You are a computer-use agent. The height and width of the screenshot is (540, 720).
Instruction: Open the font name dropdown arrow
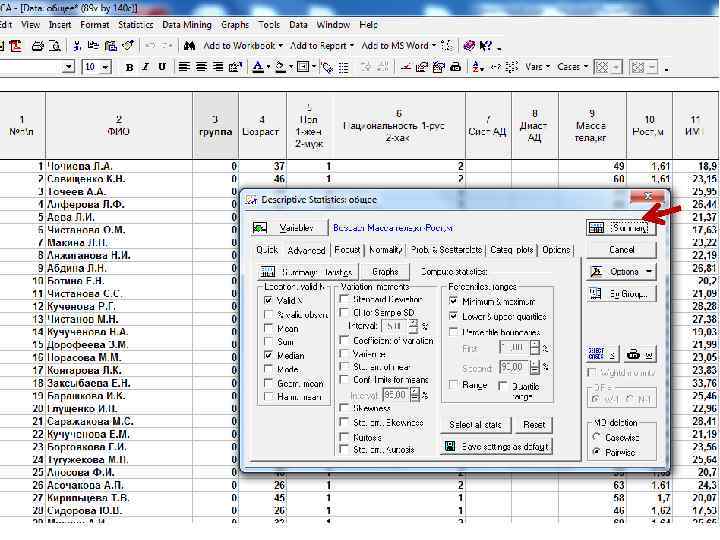click(68, 68)
